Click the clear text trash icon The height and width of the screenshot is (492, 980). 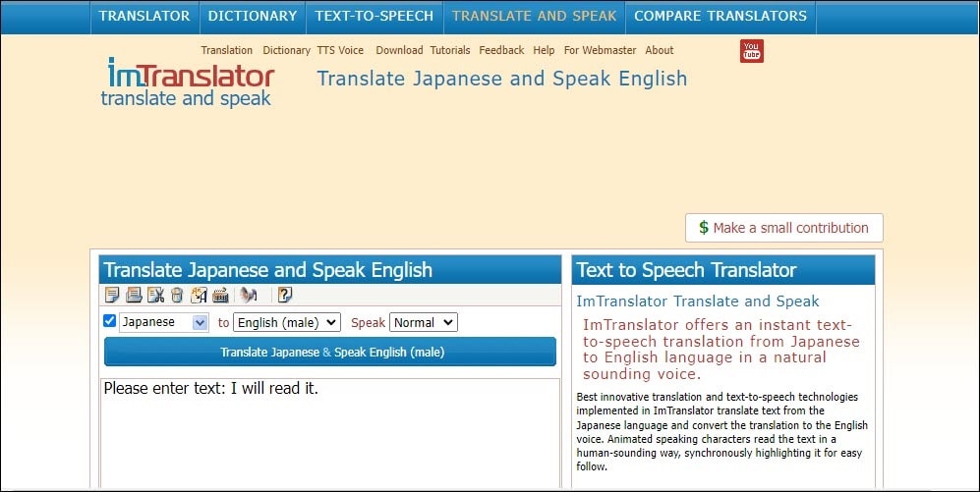[x=177, y=295]
